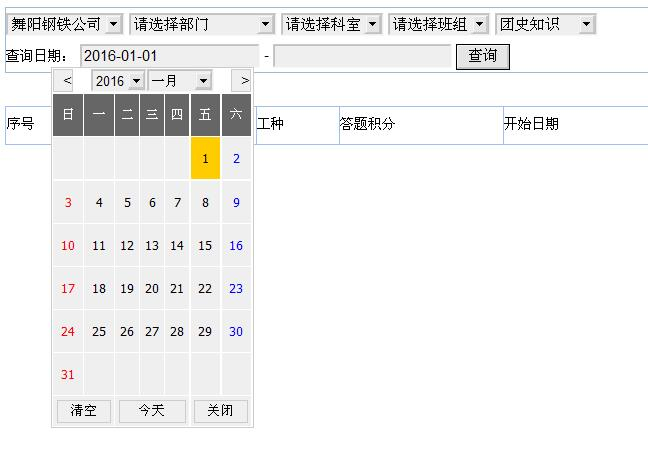Close the date picker with 关闭
The width and height of the screenshot is (648, 471).
click(220, 411)
